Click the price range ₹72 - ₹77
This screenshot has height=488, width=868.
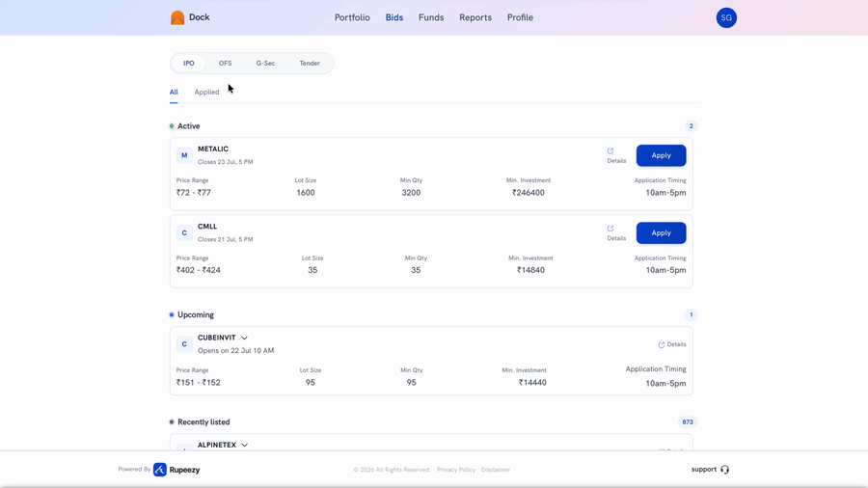tap(193, 193)
